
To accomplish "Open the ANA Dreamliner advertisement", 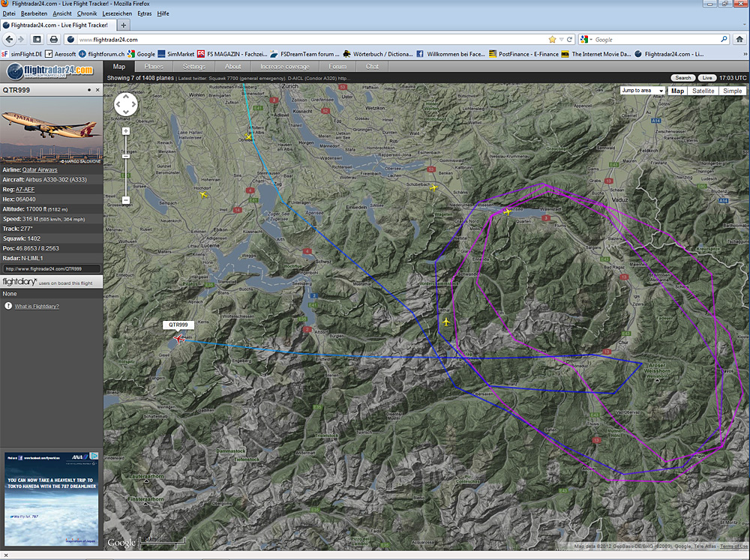I will (x=51, y=499).
